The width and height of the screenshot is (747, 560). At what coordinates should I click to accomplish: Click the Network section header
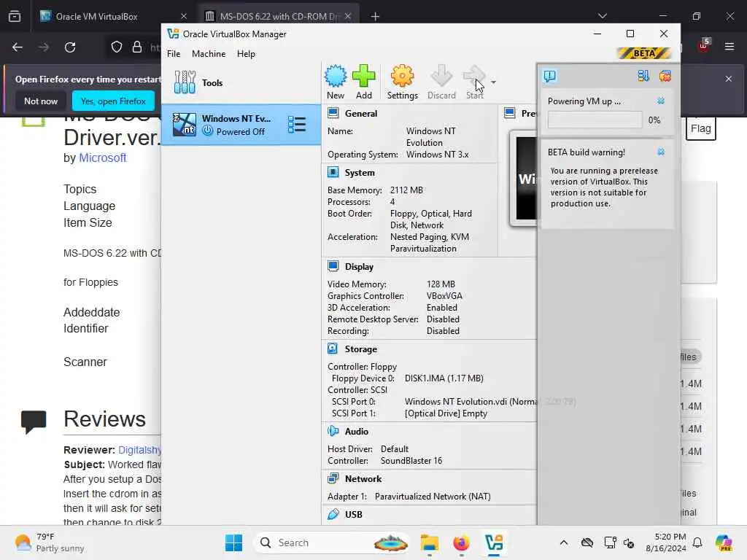pyautogui.click(x=363, y=479)
